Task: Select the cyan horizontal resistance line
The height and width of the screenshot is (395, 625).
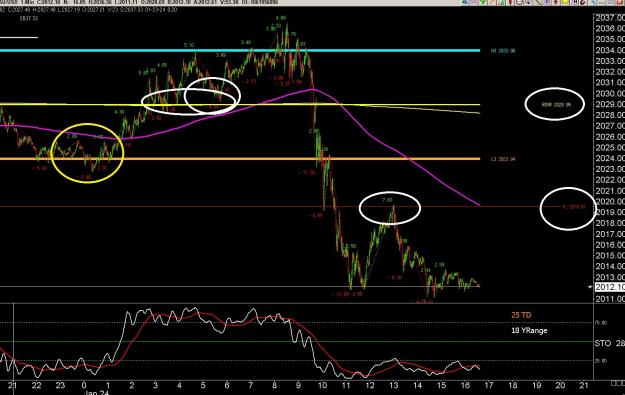Action: click(239, 51)
